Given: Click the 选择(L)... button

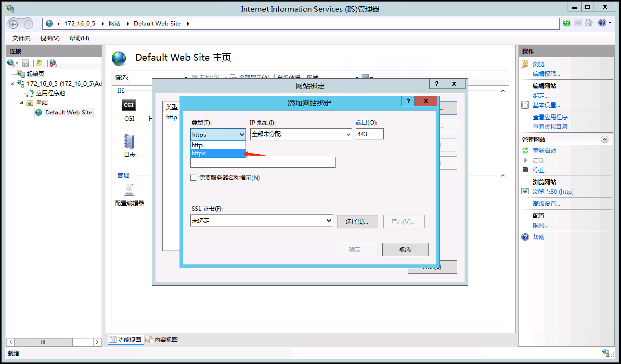Looking at the screenshot, I should (x=357, y=221).
